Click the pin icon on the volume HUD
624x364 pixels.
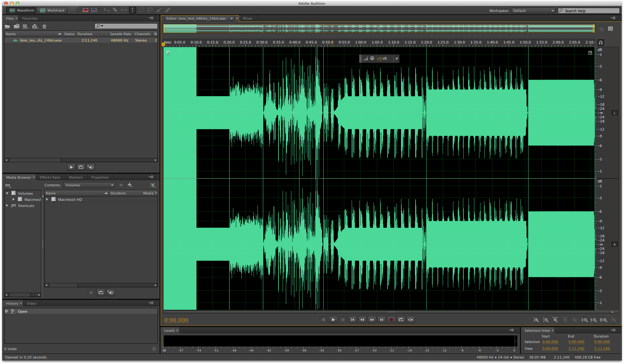pos(396,59)
